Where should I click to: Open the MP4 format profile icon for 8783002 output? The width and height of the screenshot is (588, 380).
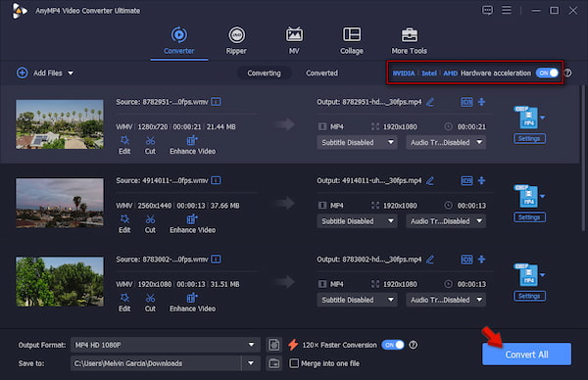(x=528, y=274)
